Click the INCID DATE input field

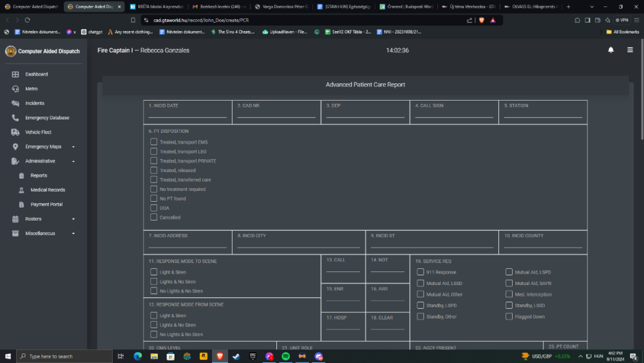click(x=187, y=115)
